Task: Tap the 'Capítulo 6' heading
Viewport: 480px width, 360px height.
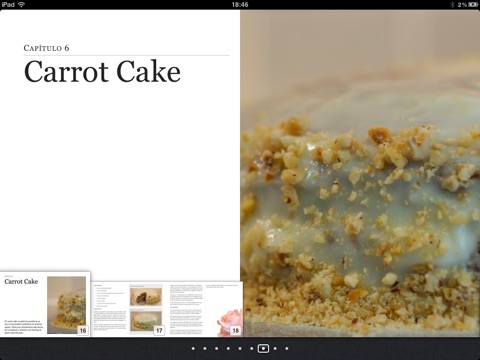Action: point(46,48)
